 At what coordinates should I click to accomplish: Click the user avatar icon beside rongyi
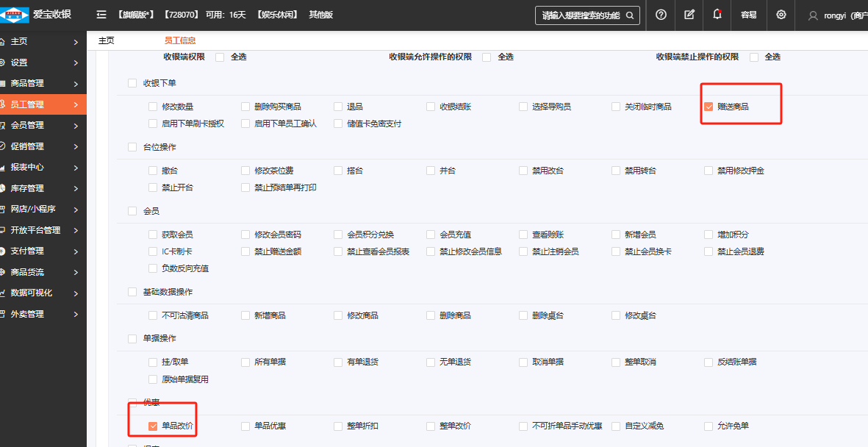click(x=813, y=15)
